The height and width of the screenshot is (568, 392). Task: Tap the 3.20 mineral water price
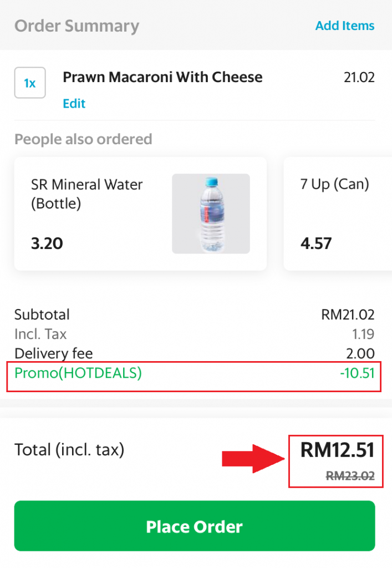pyautogui.click(x=47, y=243)
